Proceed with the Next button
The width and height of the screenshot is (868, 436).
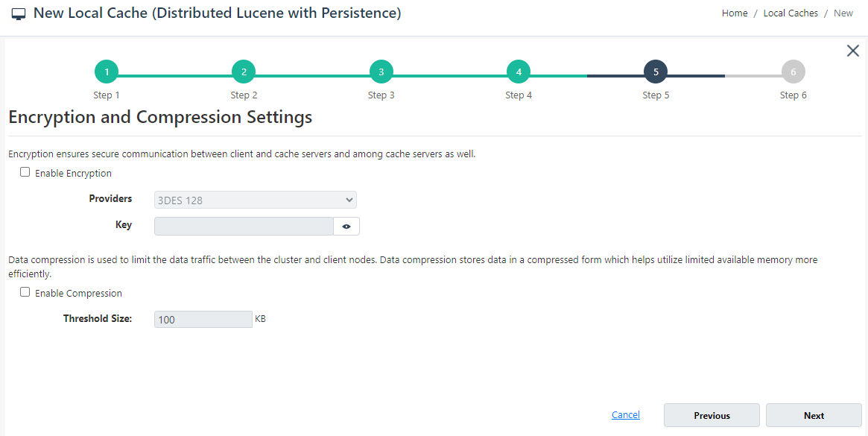click(814, 415)
